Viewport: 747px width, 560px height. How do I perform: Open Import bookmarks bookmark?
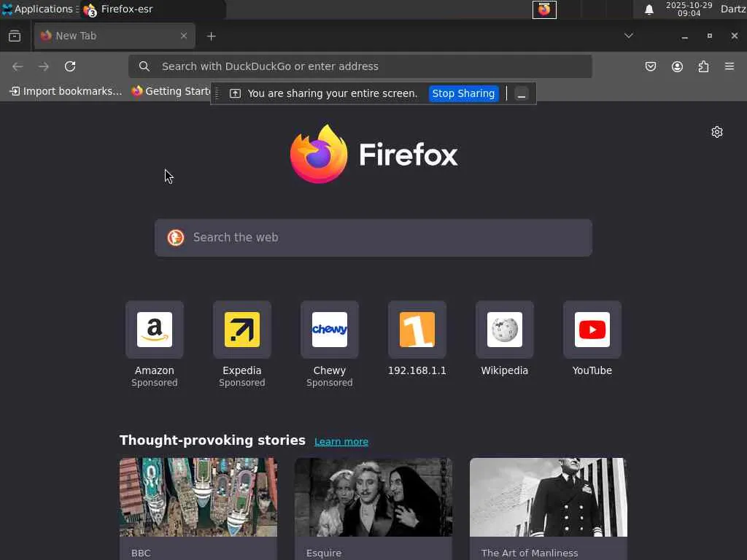[66, 91]
